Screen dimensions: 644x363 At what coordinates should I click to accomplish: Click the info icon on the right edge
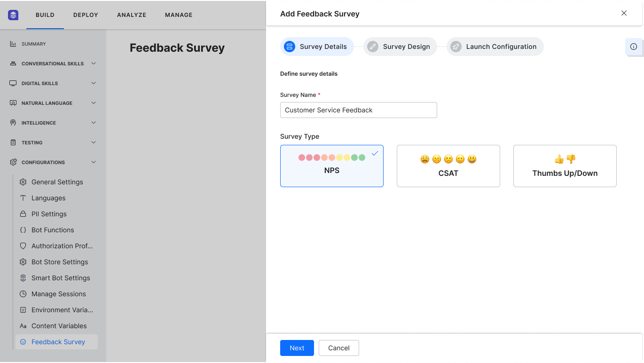(633, 47)
